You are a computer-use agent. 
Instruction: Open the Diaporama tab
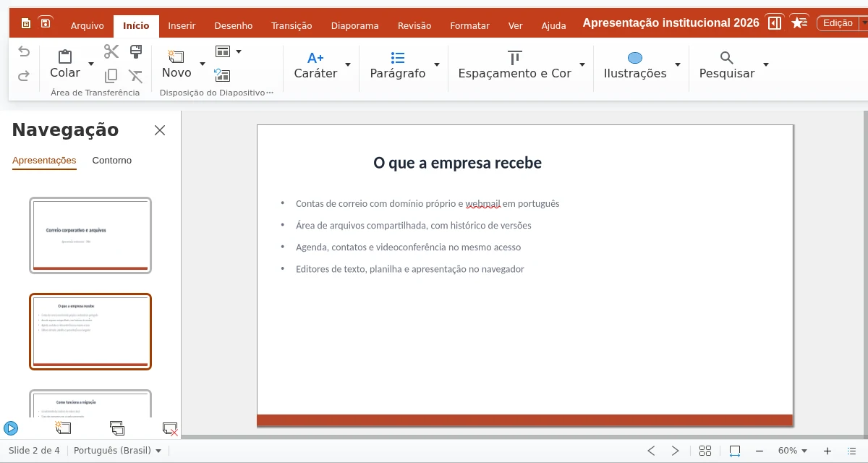pos(354,25)
